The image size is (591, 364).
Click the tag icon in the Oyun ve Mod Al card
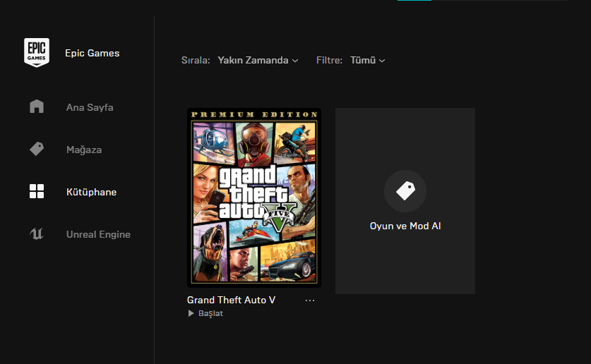coord(405,191)
